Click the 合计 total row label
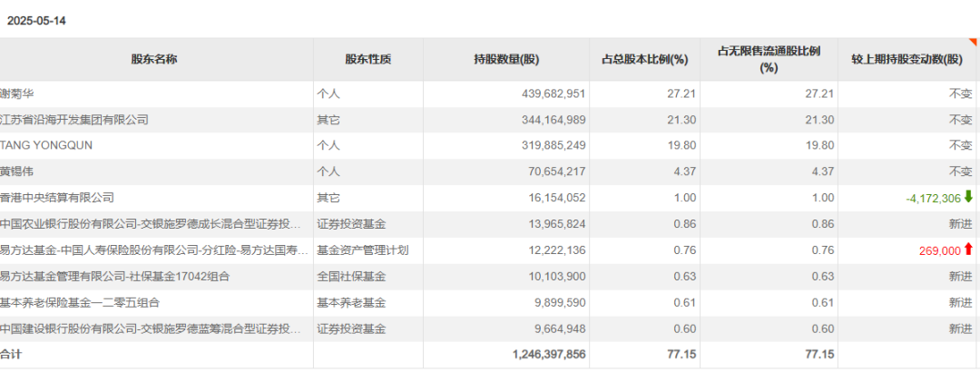This screenshot has height=372, width=980. click(x=11, y=354)
